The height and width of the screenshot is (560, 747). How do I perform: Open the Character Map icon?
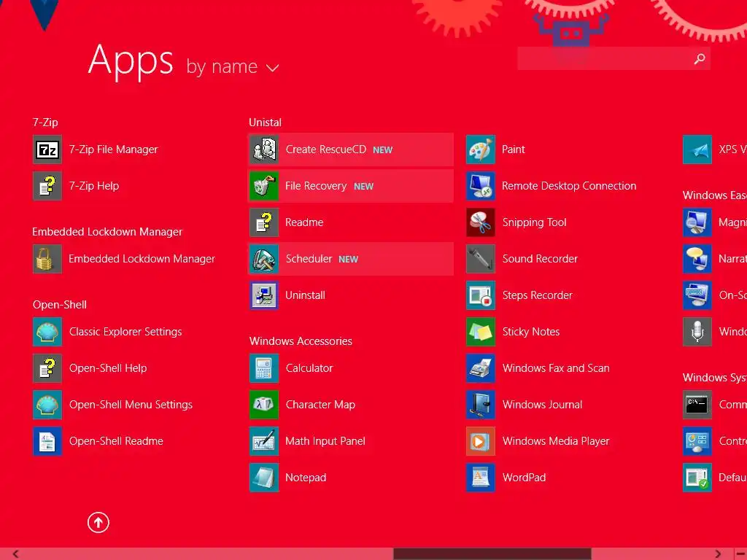264,405
